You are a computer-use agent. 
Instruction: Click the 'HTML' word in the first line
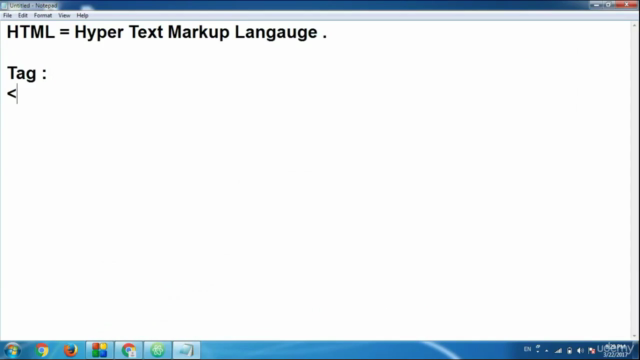[x=31, y=32]
